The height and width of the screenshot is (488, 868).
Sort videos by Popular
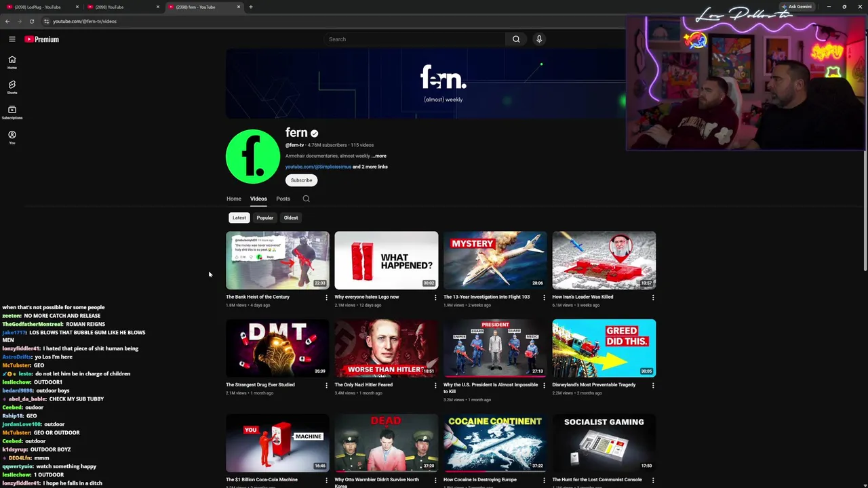pos(264,218)
